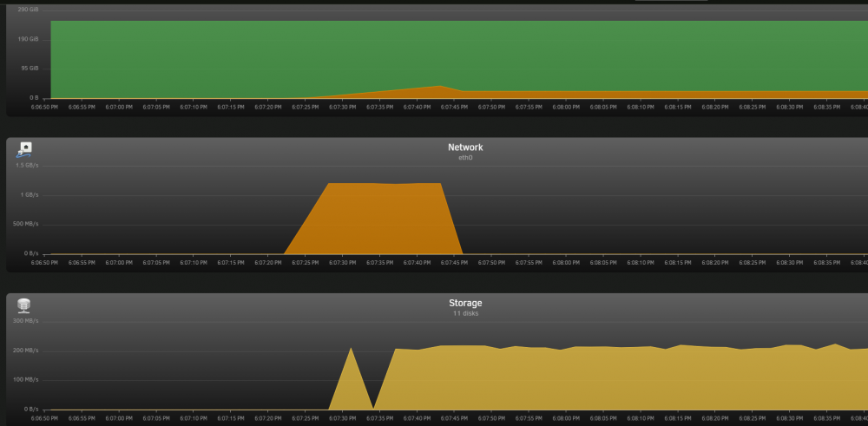Viewport: 868px width, 426px height.
Task: Click the Storage disks panel icon
Action: [x=23, y=305]
